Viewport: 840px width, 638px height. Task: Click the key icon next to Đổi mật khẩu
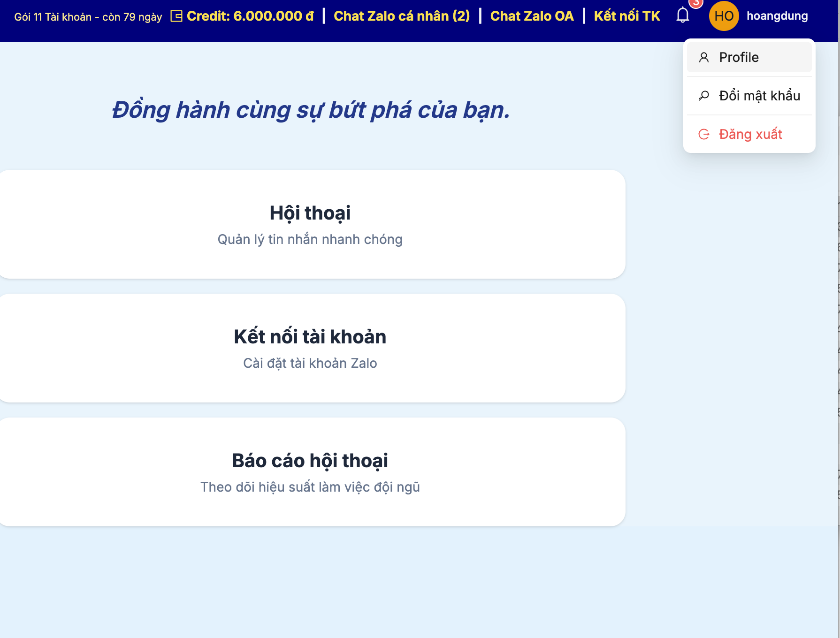704,96
